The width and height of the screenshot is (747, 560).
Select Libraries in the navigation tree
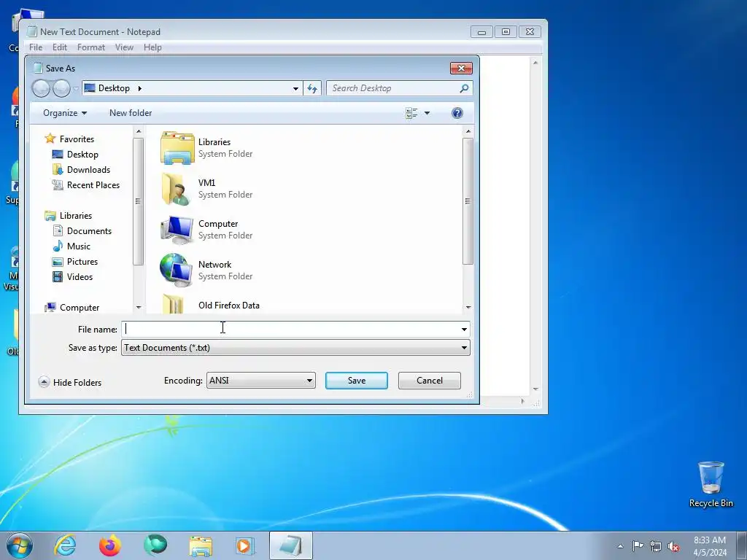pos(76,216)
